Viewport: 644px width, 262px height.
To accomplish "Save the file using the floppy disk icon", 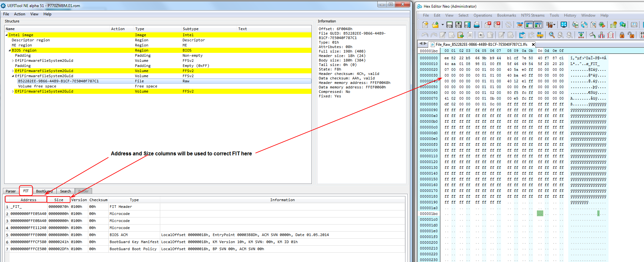I will [449, 25].
